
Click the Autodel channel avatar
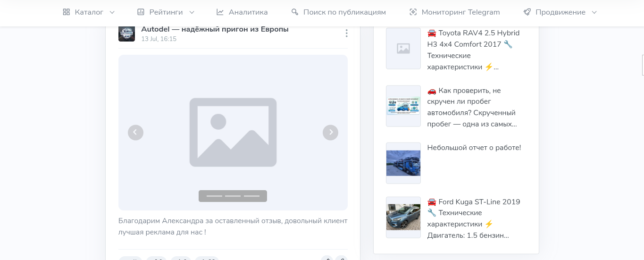[x=126, y=33]
